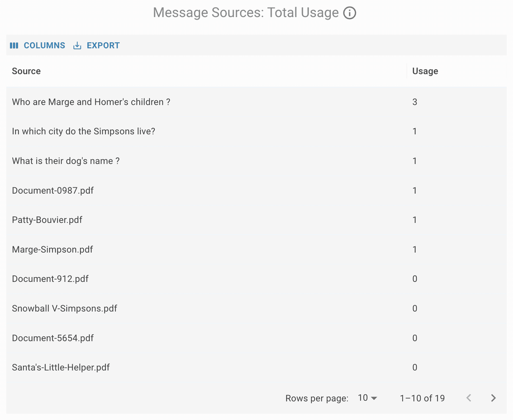Image resolution: width=513 pixels, height=420 pixels.
Task: Select the Document-5654.pdf row
Action: [x=256, y=338]
